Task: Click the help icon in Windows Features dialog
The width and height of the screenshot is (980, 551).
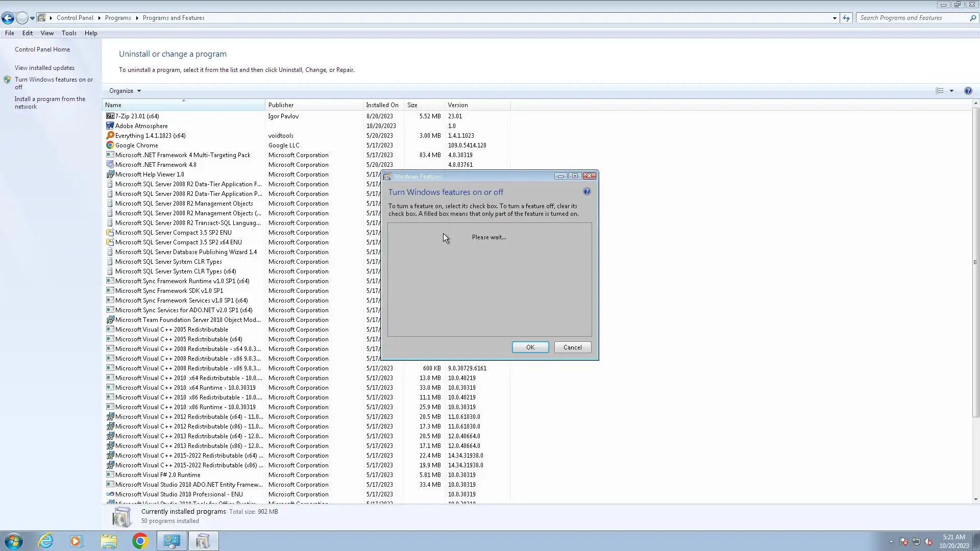Action: tap(586, 192)
